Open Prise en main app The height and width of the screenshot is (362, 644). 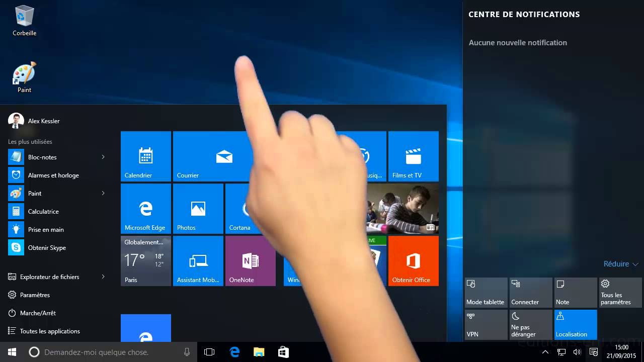(x=55, y=229)
